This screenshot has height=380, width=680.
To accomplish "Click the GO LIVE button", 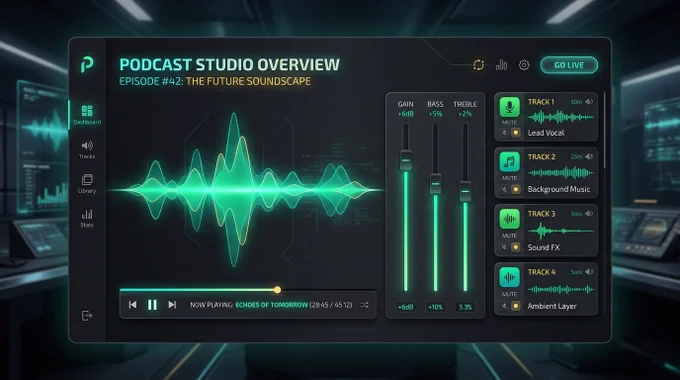I will click(569, 65).
